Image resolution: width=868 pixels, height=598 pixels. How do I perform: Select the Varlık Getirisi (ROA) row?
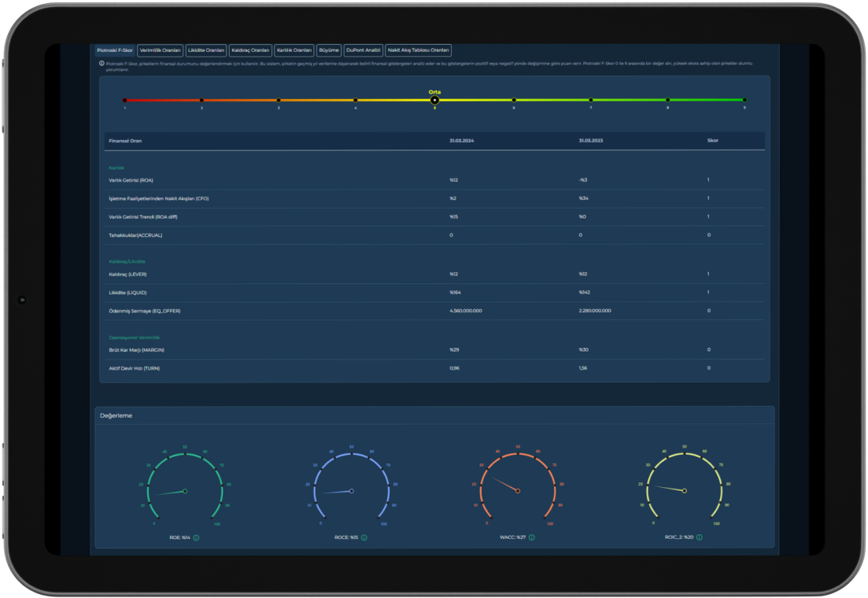click(433, 180)
